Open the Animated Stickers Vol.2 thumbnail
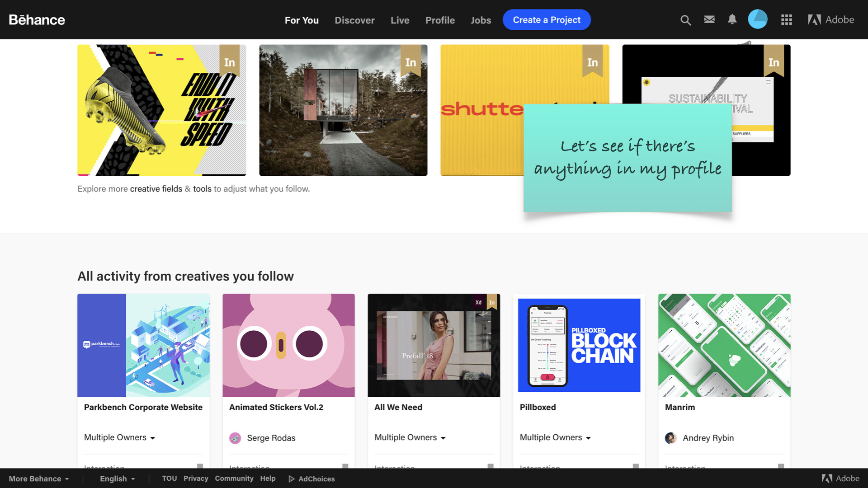 click(288, 345)
